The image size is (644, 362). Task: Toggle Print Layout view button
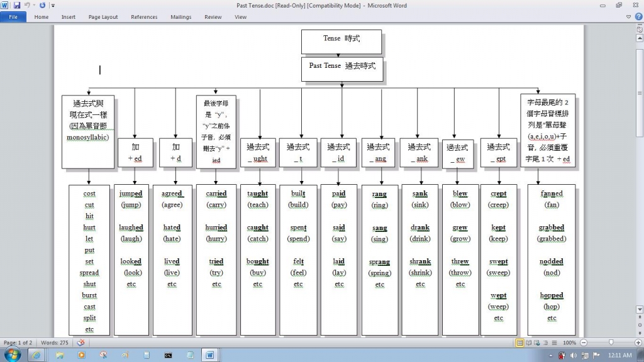520,343
